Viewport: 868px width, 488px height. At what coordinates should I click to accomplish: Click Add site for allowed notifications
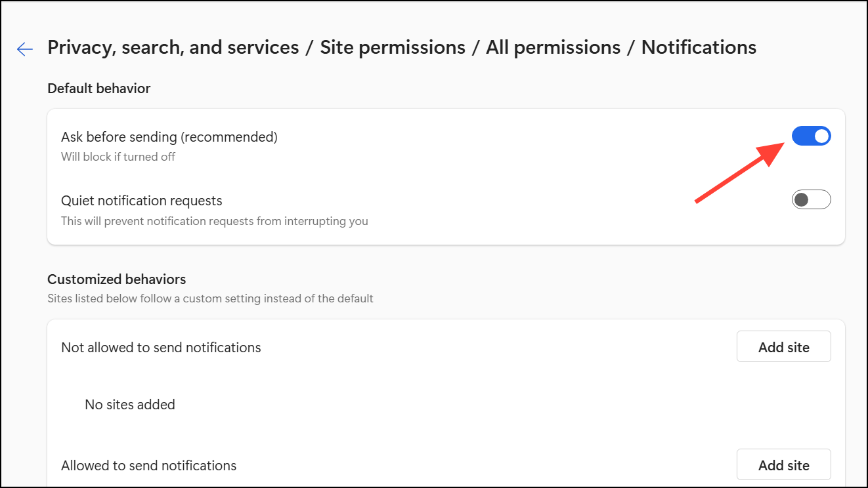[783, 465]
